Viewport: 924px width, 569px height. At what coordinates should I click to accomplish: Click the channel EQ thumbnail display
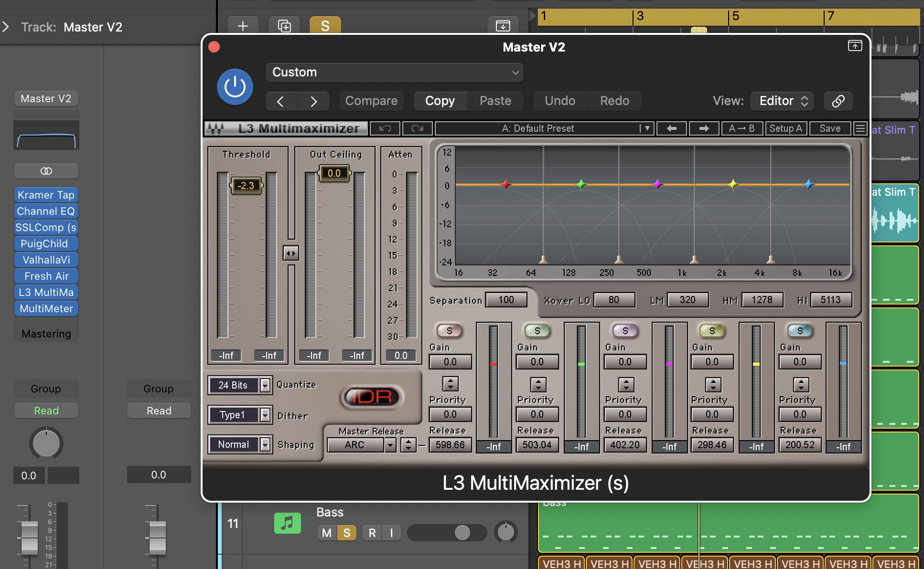click(x=46, y=135)
